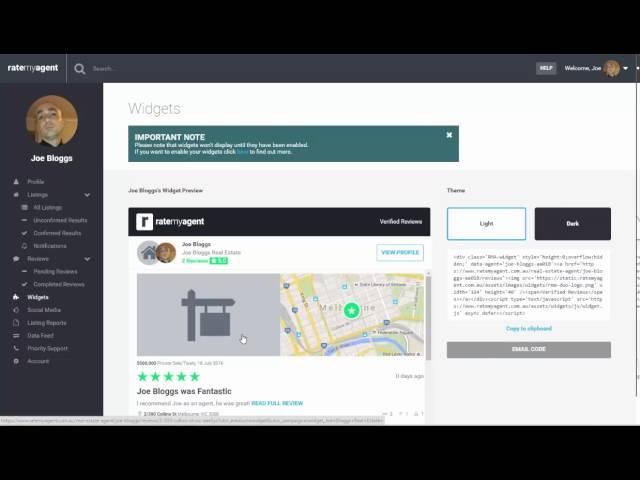Click VIEW PROFILE button in widget preview
The image size is (640, 480).
[400, 253]
